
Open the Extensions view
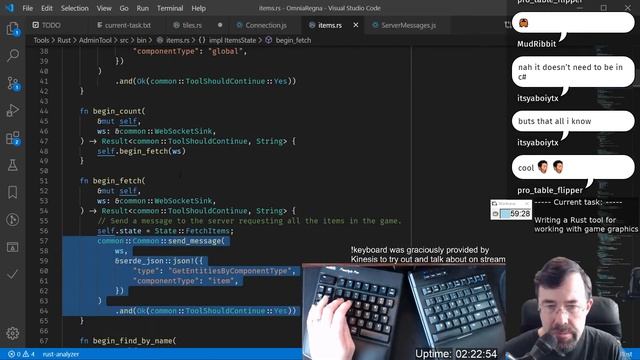click(x=13, y=138)
